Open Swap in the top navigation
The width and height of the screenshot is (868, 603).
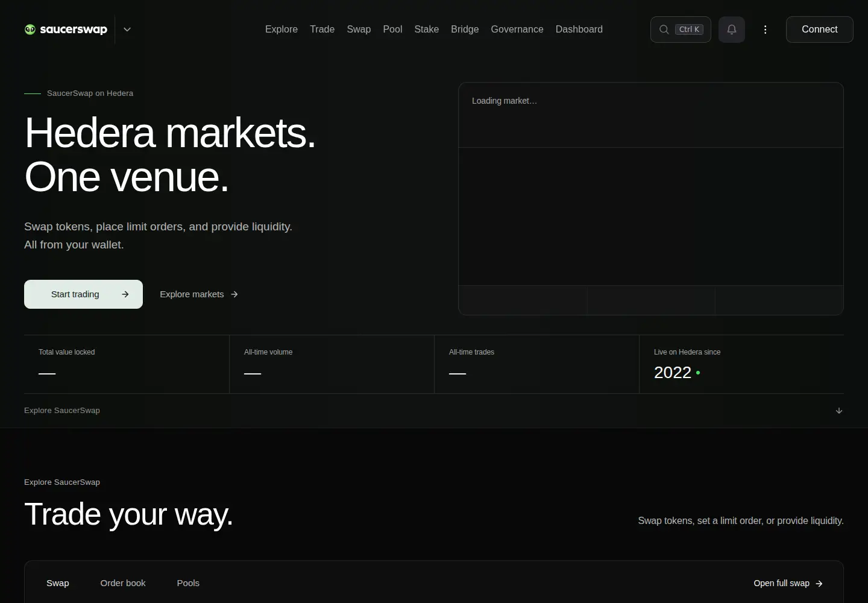coord(359,30)
